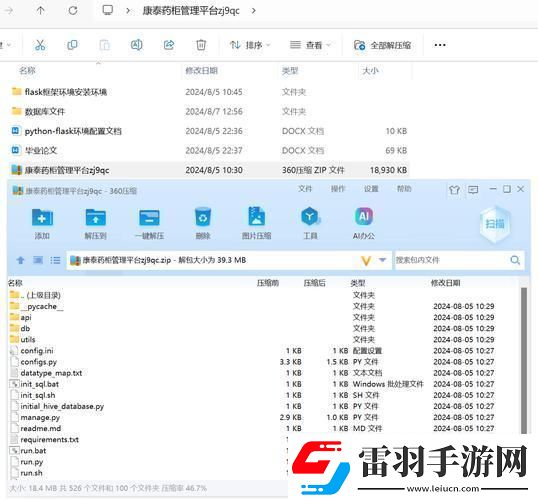Click 康泰药柜管理平台zj9qc breadcrumb in address bar
Screen dimensions: 538x500
point(191,11)
